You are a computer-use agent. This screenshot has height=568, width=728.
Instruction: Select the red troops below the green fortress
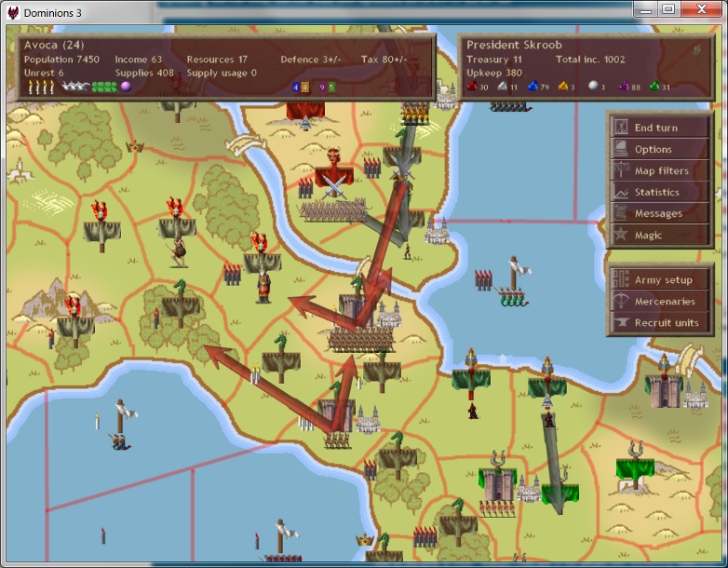tap(497, 509)
